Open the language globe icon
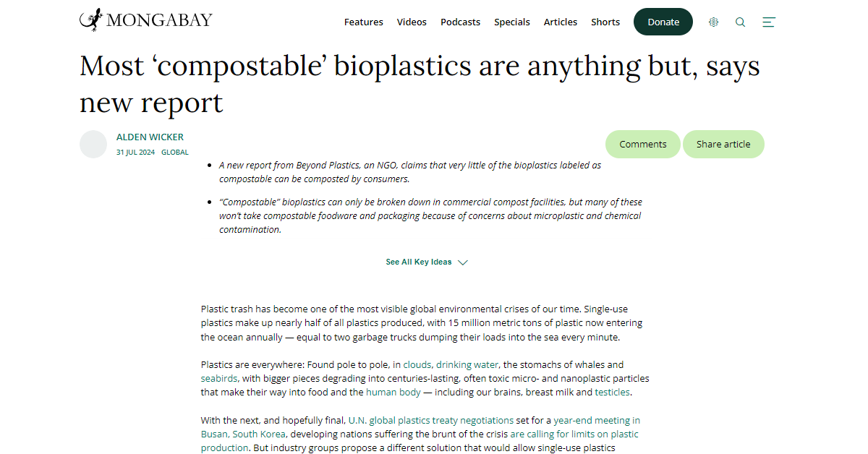The image size is (868, 454). point(714,22)
